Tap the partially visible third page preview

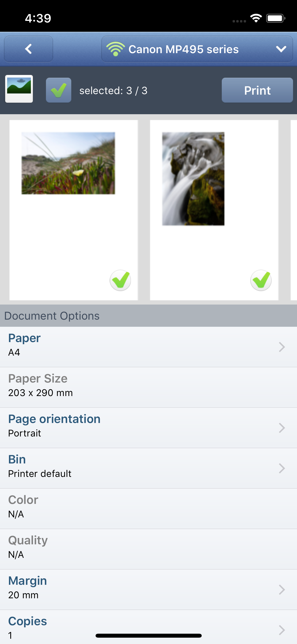tap(294, 210)
